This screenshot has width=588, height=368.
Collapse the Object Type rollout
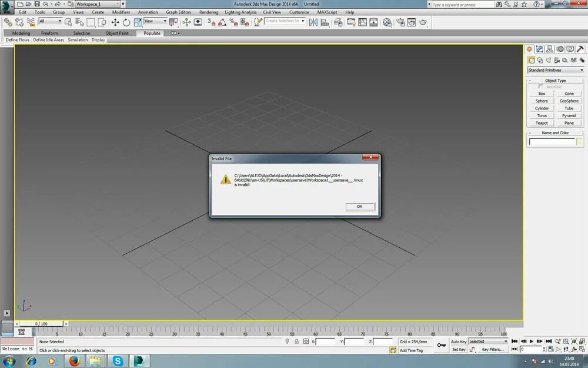556,81
